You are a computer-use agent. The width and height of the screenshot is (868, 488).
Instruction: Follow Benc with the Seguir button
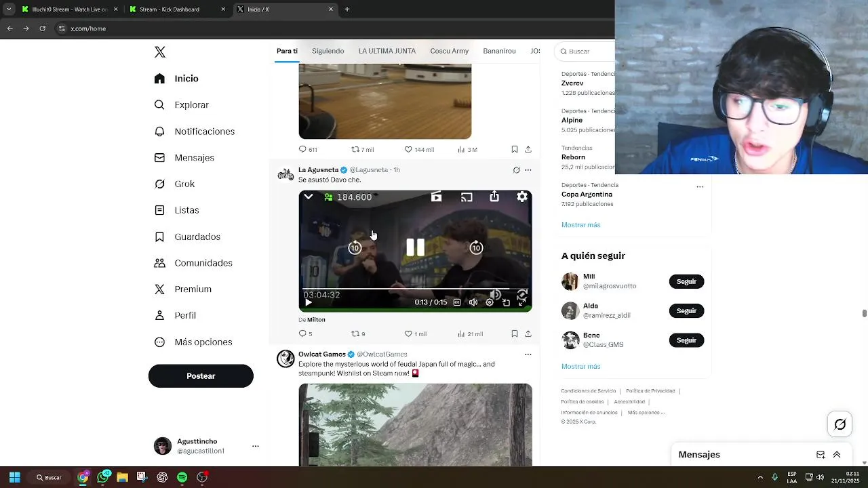tap(686, 340)
